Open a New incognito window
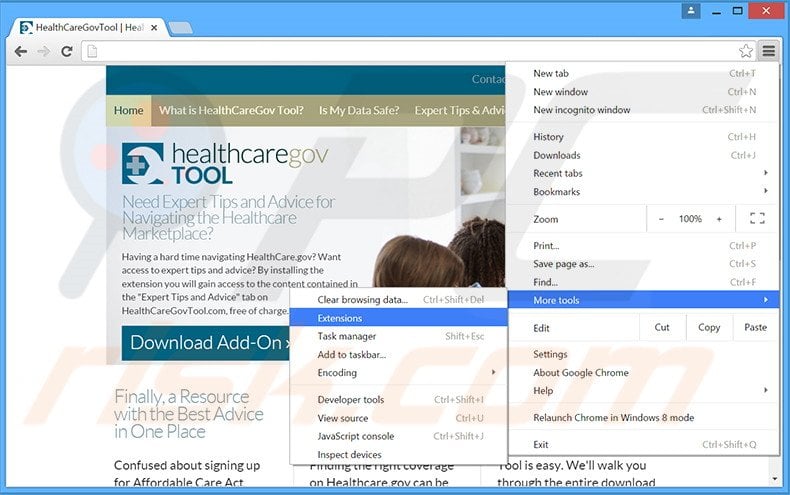Image resolution: width=790 pixels, height=495 pixels. [x=644, y=110]
